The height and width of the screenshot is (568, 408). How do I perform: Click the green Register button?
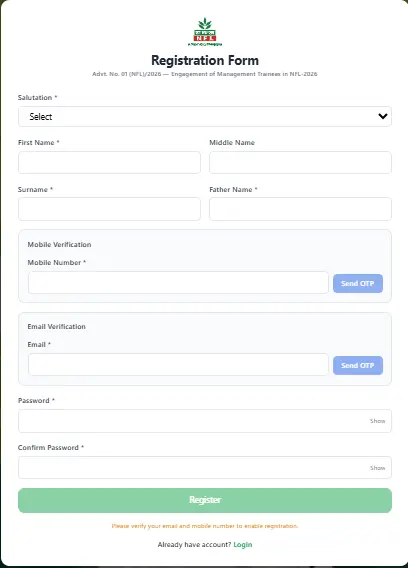(x=205, y=500)
